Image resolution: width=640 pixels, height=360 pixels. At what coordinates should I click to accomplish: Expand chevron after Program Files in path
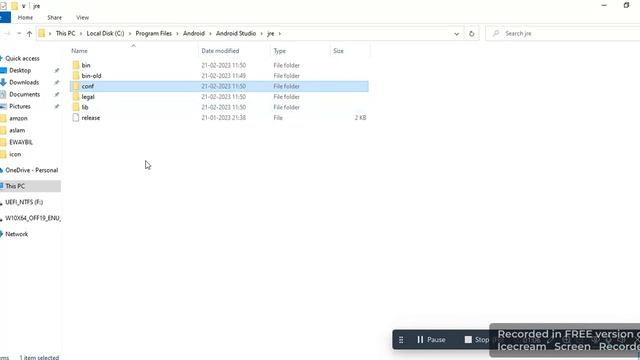(178, 33)
